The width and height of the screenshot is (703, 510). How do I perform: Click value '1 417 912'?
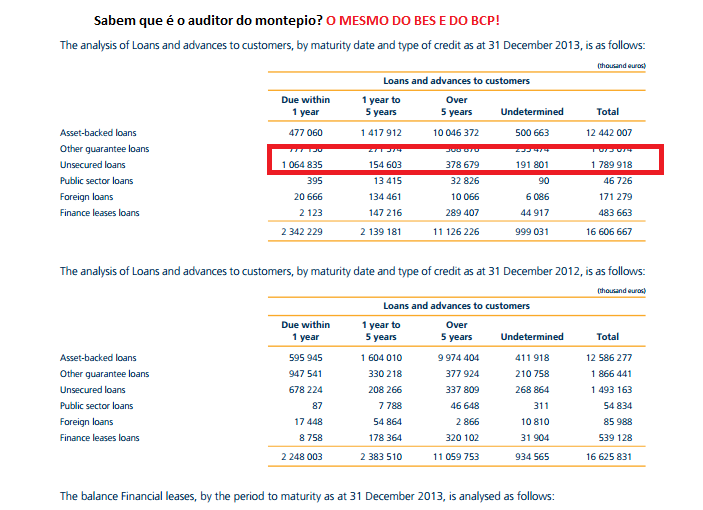pos(381,133)
